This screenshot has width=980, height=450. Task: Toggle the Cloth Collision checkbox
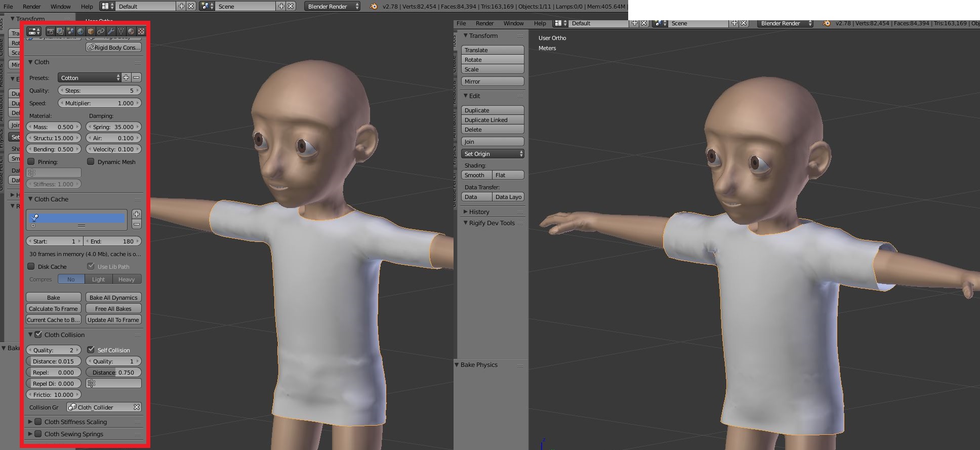(38, 335)
